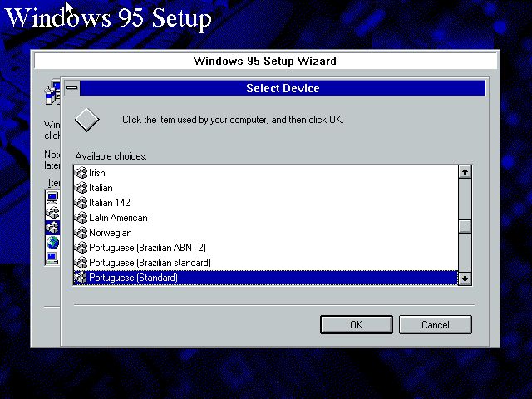The height and width of the screenshot is (399, 532).
Task: Click the scrollbar thumb in choices list
Action: pos(465,227)
